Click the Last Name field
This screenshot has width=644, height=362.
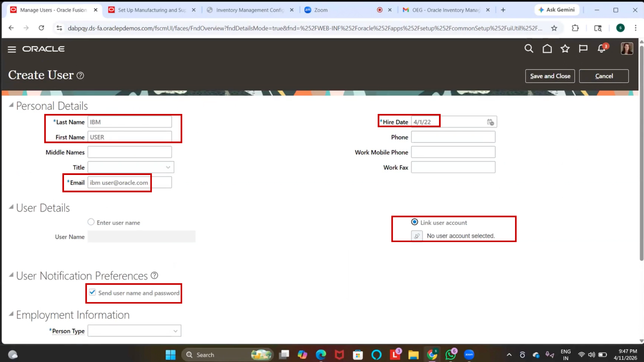tap(130, 122)
